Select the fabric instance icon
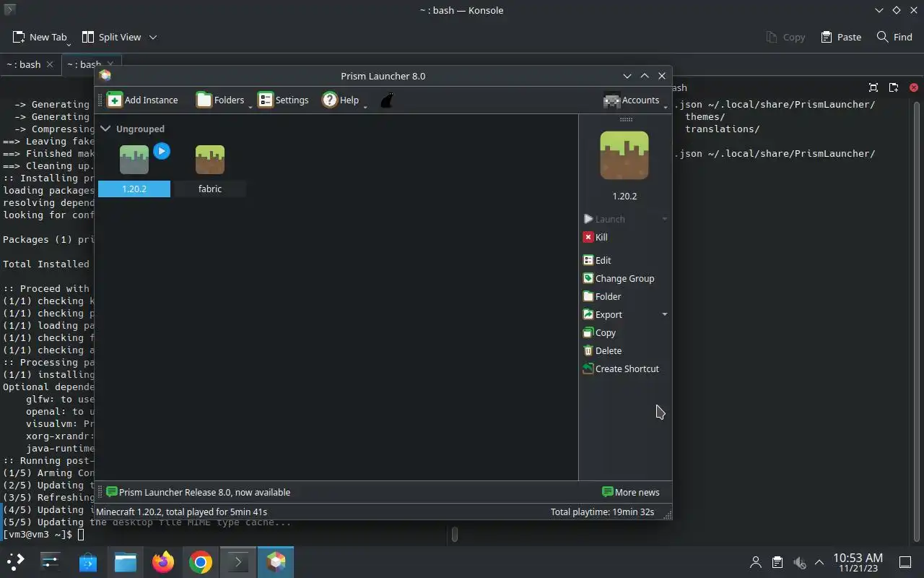 pos(210,160)
